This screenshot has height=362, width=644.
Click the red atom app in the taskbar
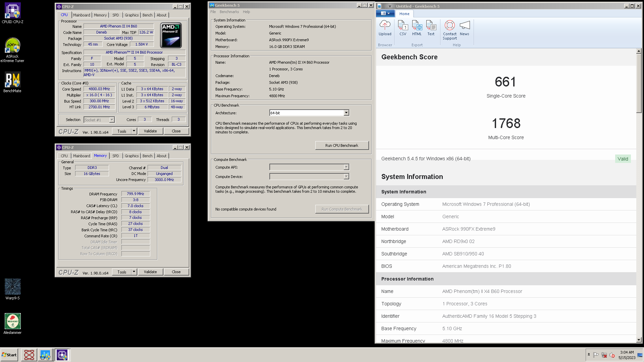click(29, 355)
